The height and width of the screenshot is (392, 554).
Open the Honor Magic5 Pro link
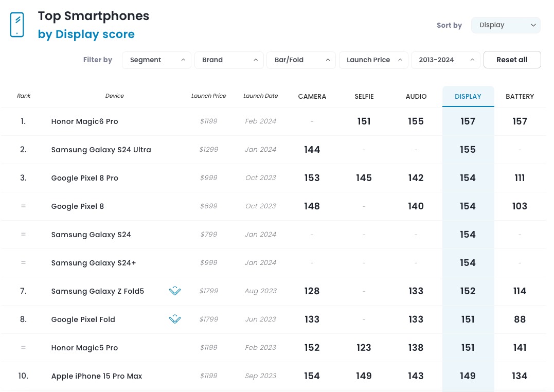tap(84, 347)
